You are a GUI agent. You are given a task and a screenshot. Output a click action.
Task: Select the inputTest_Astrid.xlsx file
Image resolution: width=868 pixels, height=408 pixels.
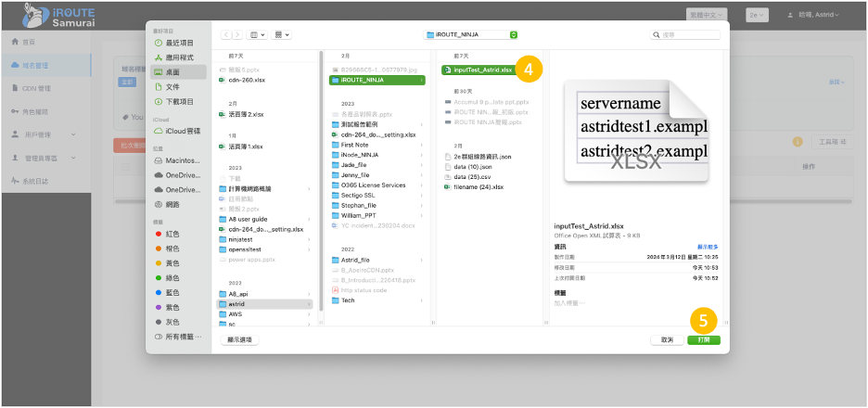coord(481,70)
